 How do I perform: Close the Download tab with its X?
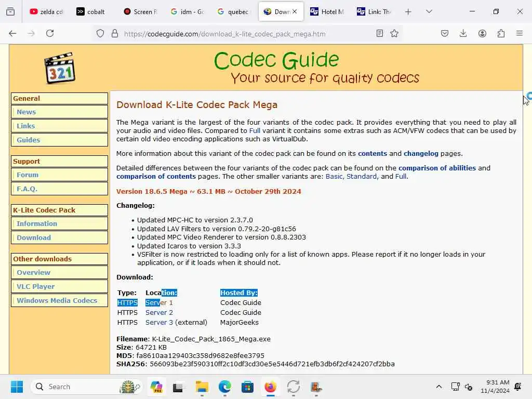click(x=295, y=11)
